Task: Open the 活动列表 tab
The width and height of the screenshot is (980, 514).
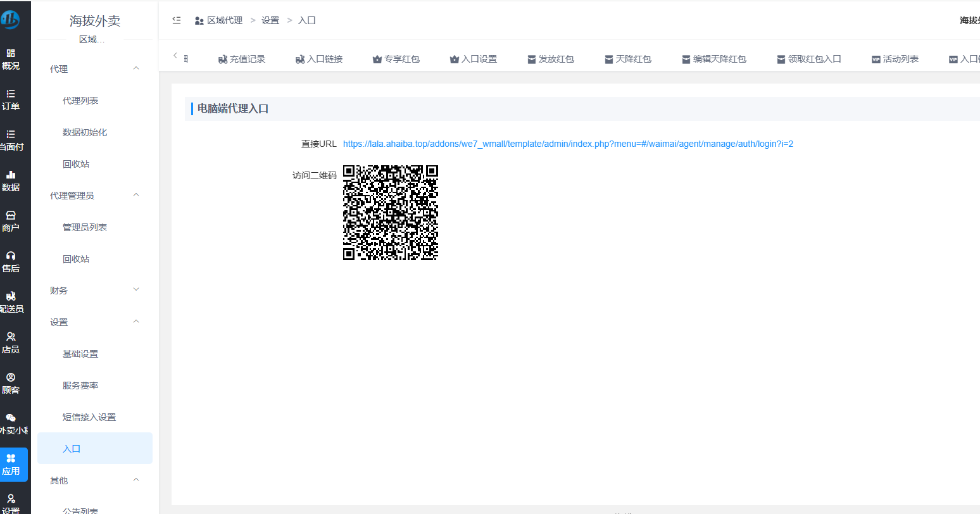Action: [895, 59]
